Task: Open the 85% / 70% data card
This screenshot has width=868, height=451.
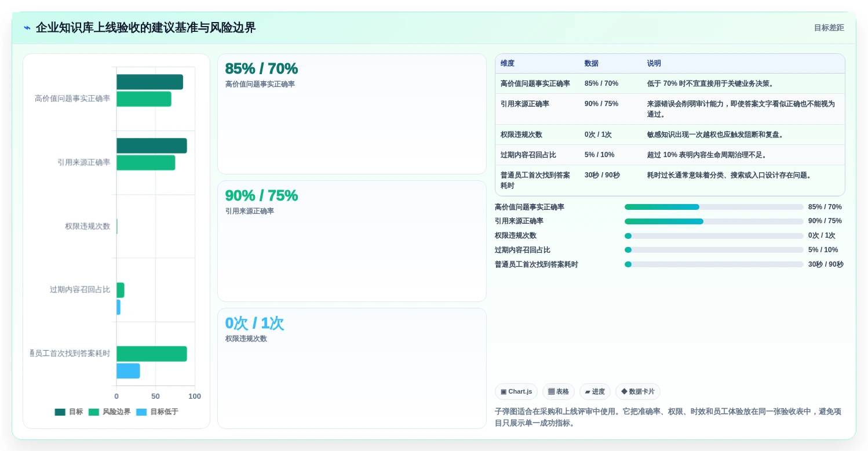Action: 352,114
